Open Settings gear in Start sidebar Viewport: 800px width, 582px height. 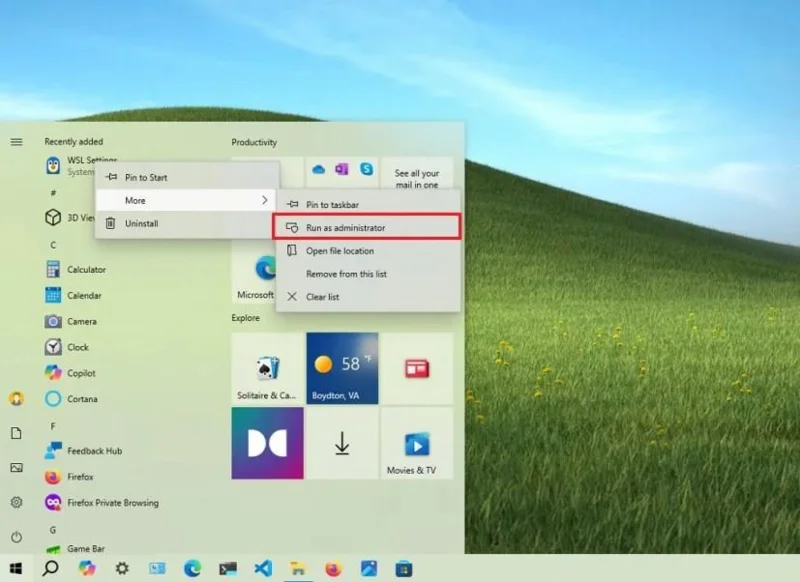tap(16, 502)
